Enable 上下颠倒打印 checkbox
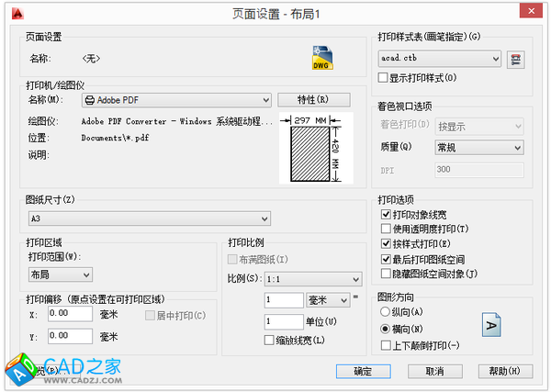 (x=386, y=345)
